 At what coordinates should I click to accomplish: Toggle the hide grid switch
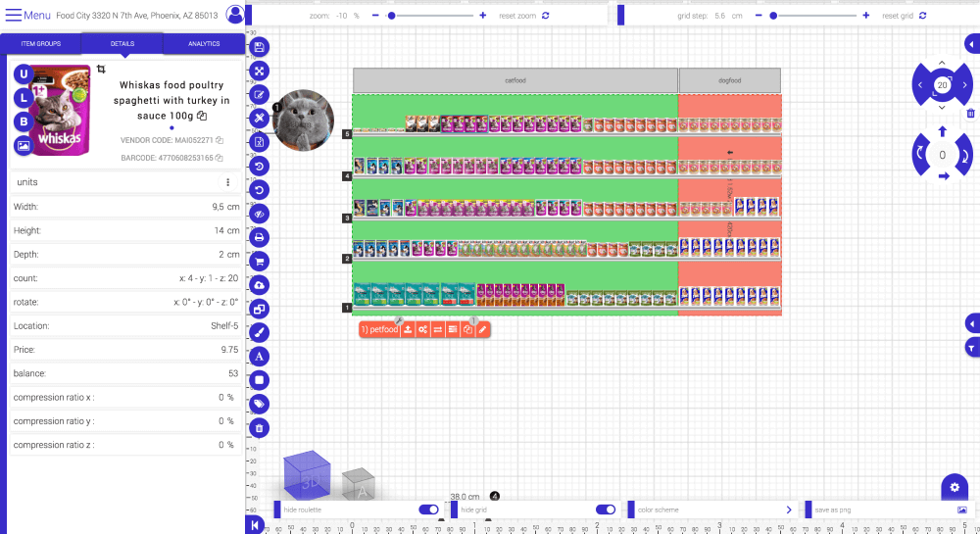click(606, 510)
